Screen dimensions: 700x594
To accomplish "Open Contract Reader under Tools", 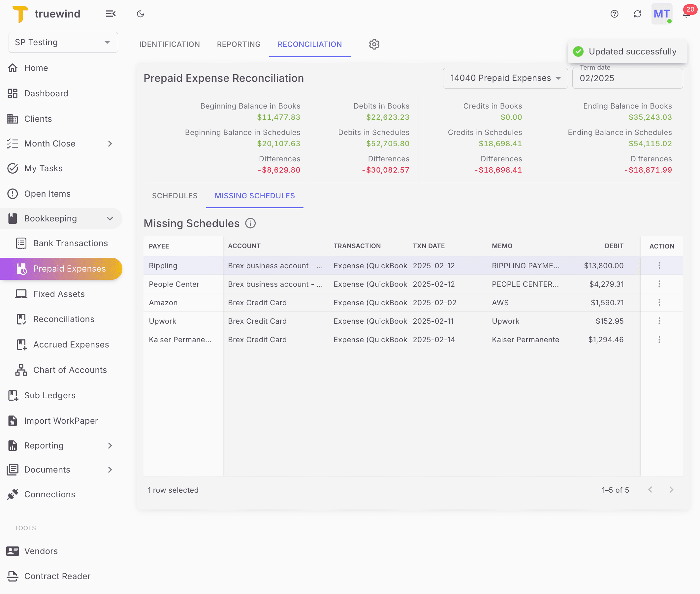I will (57, 576).
